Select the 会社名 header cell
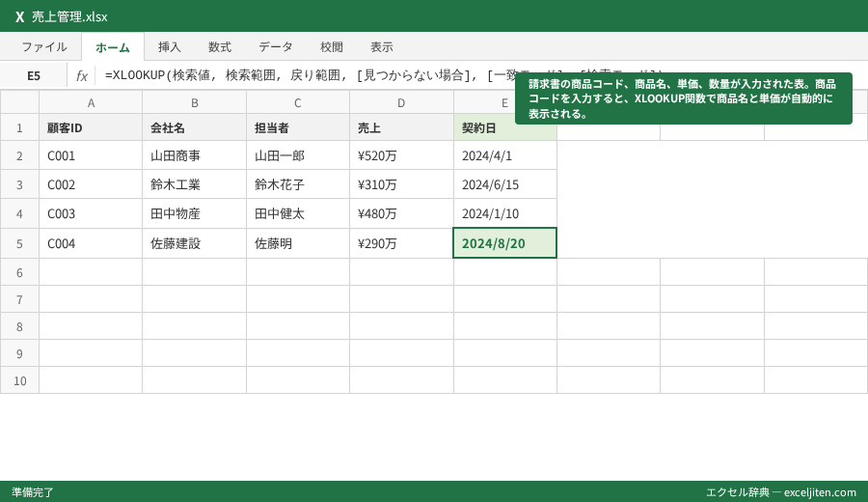The image size is (868, 502). pos(194,127)
